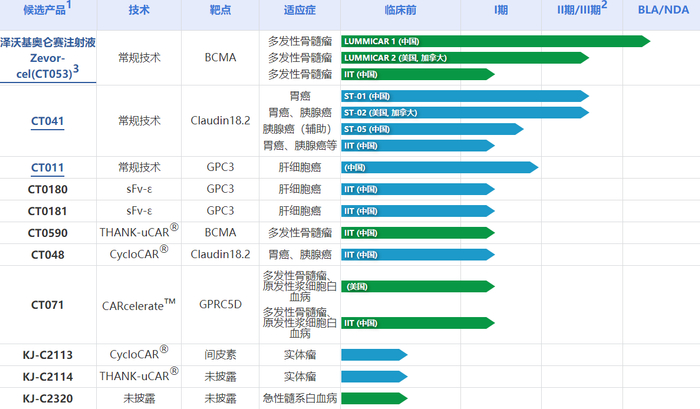
Task: Click the KJ-C2320 preclinical green bar
Action: pyautogui.click(x=374, y=398)
